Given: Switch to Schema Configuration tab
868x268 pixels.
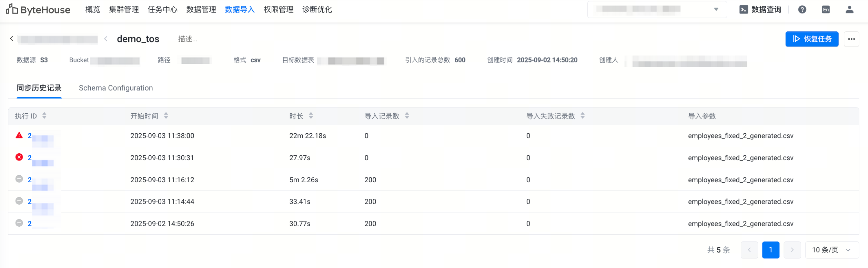Looking at the screenshot, I should pos(116,88).
